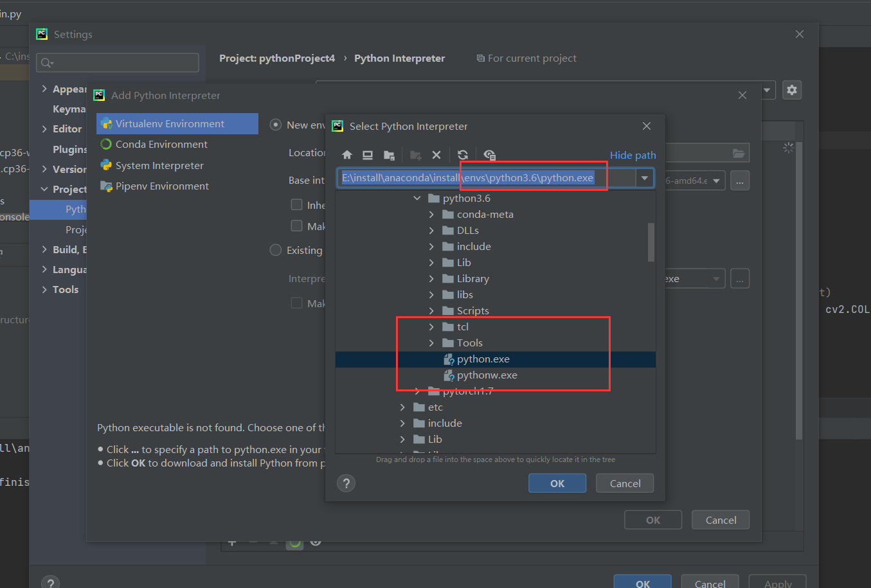Collapse the python3.6 folder chevron
The width and height of the screenshot is (871, 588).
coord(417,199)
